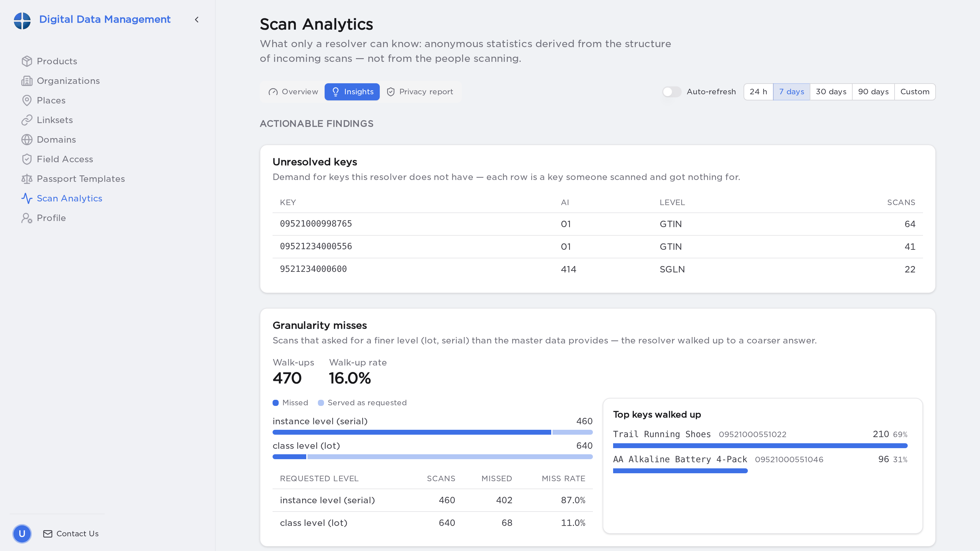
Task: Click the Domains globe icon
Action: pyautogui.click(x=27, y=140)
